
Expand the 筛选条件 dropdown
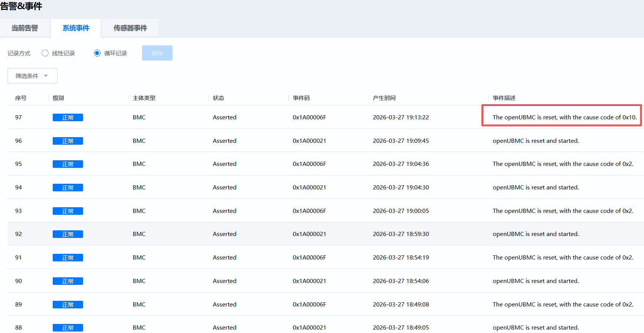(32, 76)
